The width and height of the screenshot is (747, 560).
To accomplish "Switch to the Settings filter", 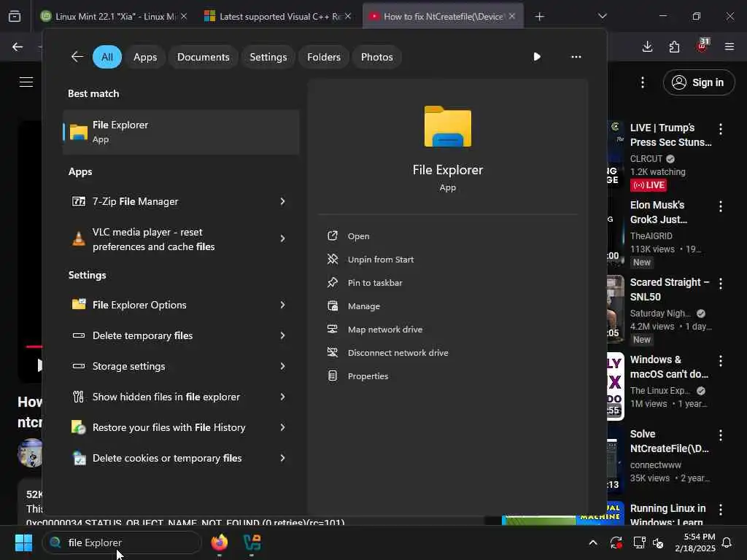I will 268,57.
